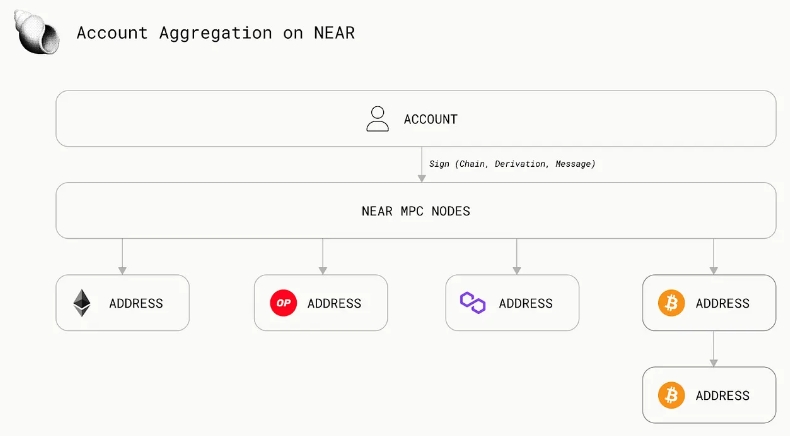Viewport: 790px width, 436px height.
Task: Click ADDRESS text next to the Ethereum icon
Action: (x=135, y=303)
